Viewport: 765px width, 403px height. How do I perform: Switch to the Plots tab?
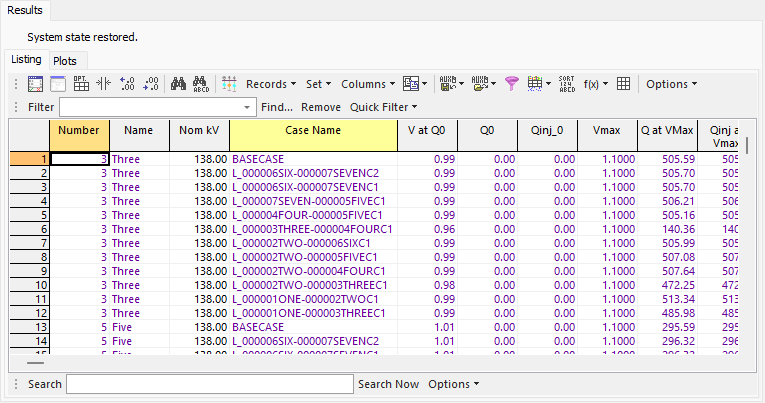click(65, 61)
